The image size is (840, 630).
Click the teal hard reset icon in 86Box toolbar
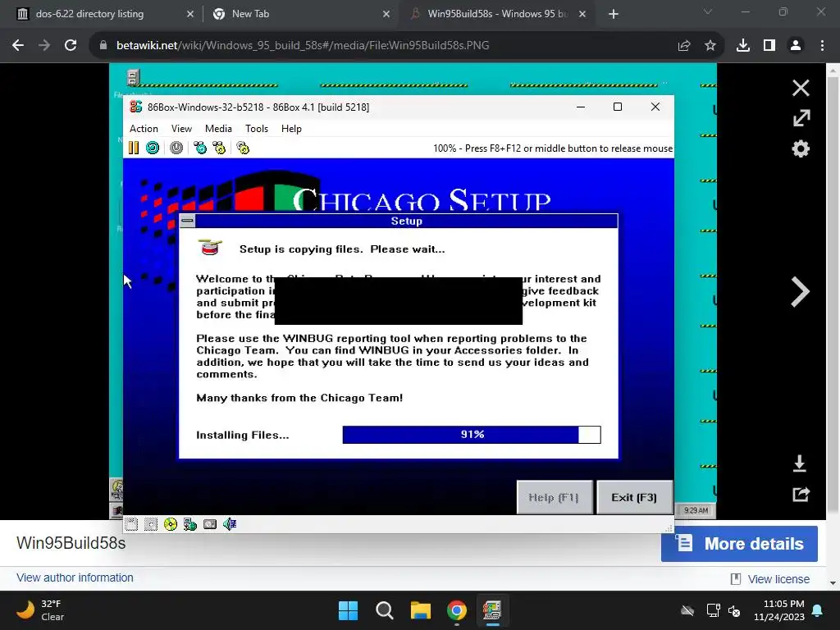point(153,148)
